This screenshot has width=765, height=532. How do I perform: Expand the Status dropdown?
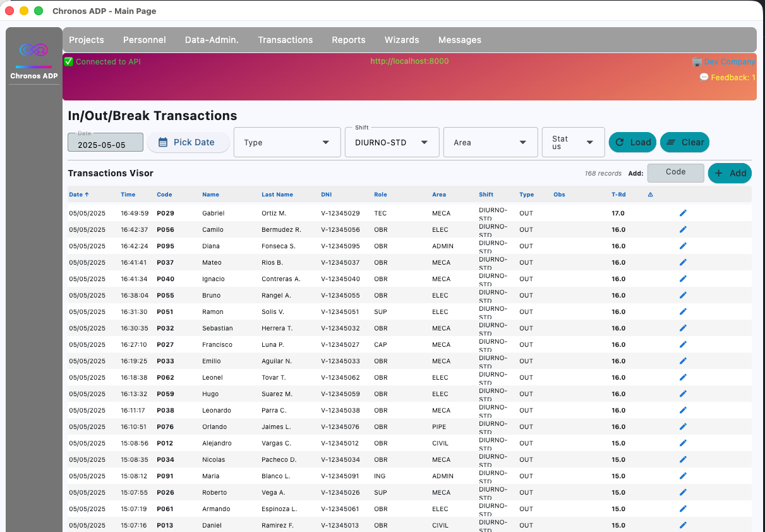(573, 142)
